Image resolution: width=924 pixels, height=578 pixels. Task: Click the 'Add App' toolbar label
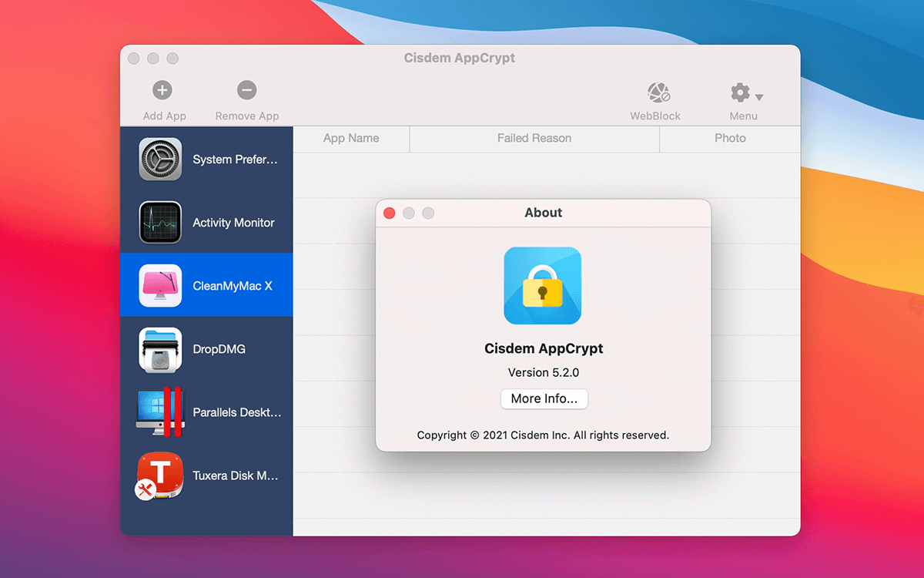click(165, 116)
